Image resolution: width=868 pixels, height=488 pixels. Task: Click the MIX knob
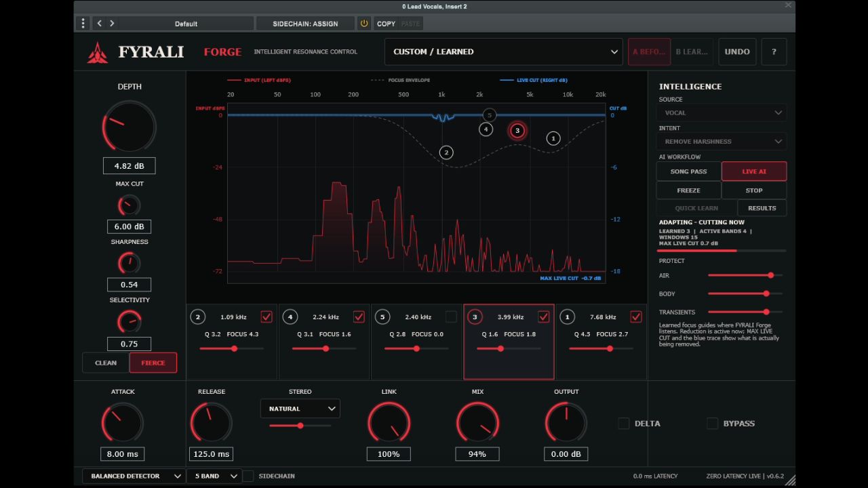click(477, 423)
